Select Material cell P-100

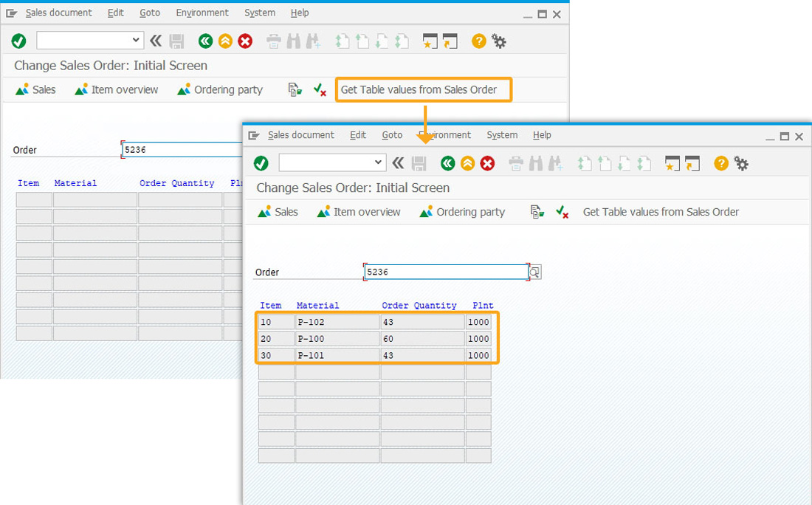click(x=337, y=339)
